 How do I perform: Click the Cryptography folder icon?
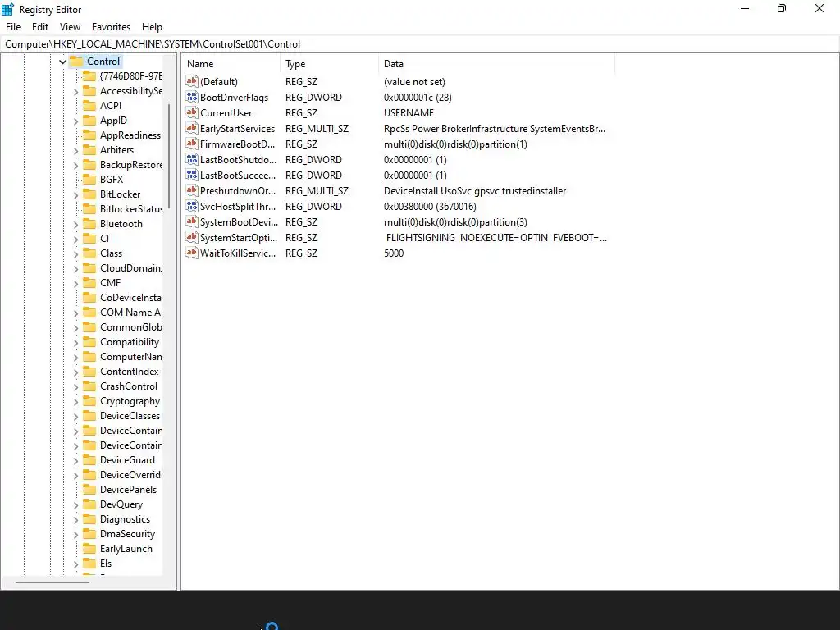(x=89, y=400)
